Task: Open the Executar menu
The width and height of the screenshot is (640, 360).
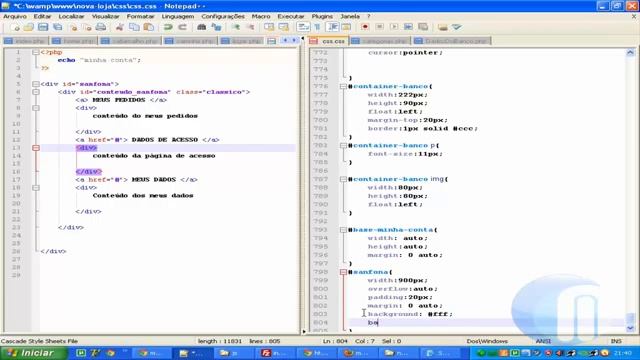Action: 291,16
